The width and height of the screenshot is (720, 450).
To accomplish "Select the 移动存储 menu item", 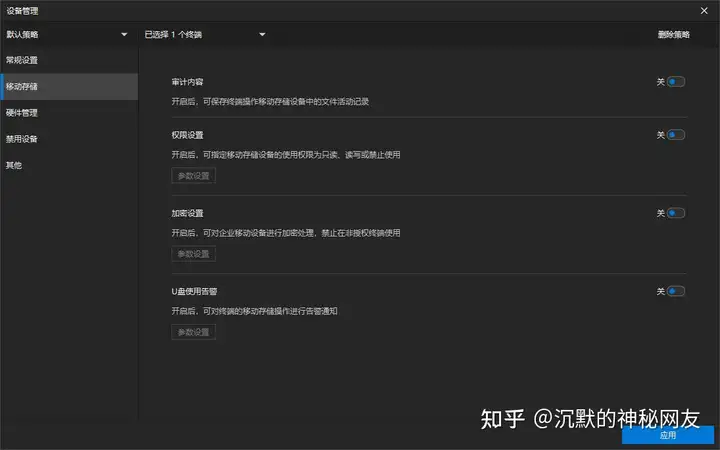I will (69, 86).
